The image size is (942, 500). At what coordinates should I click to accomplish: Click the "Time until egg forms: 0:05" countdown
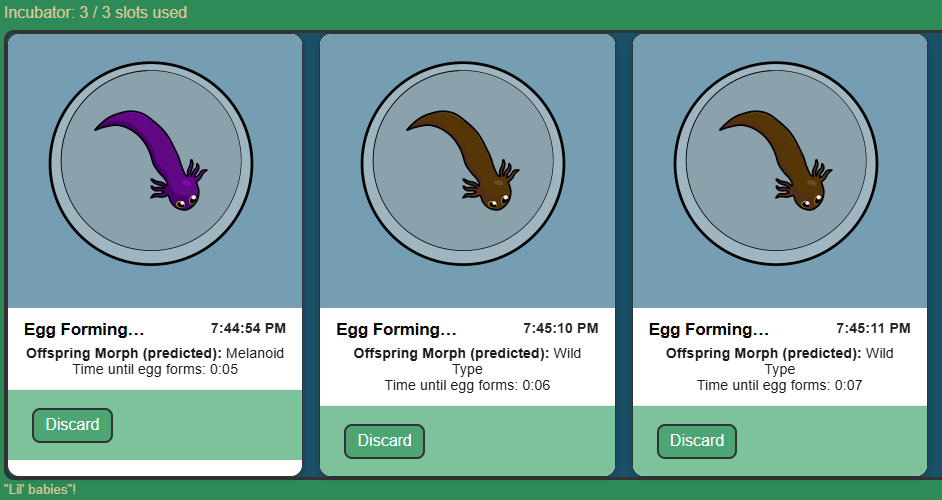tap(155, 369)
